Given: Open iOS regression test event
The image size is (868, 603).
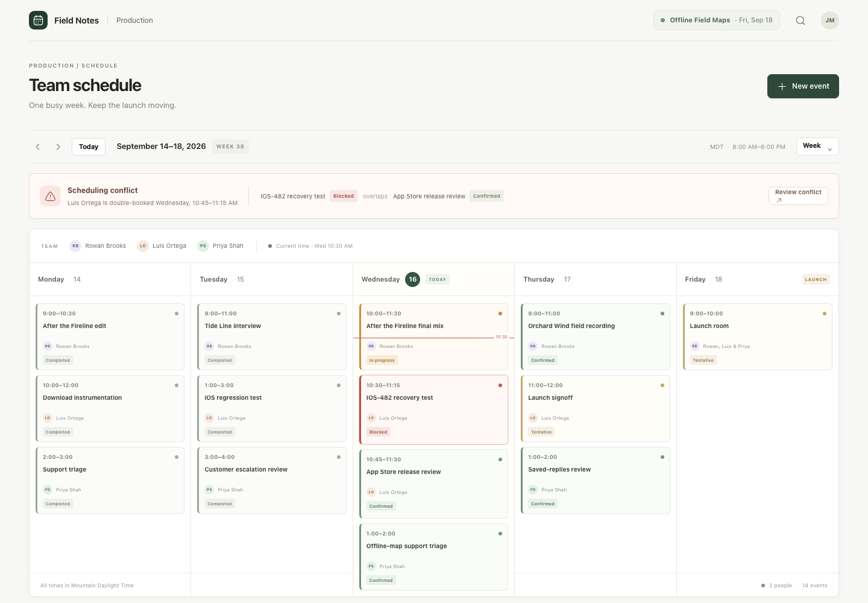Looking at the screenshot, I should point(272,408).
